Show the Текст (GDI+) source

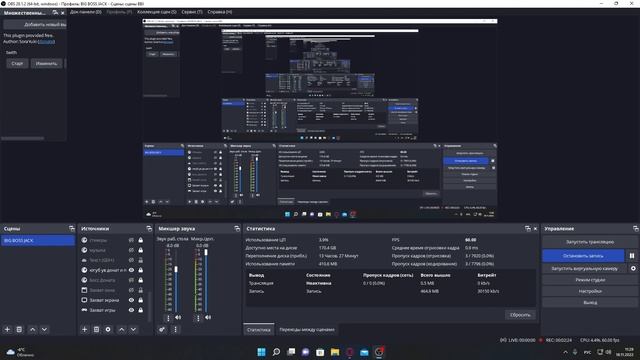click(131, 260)
